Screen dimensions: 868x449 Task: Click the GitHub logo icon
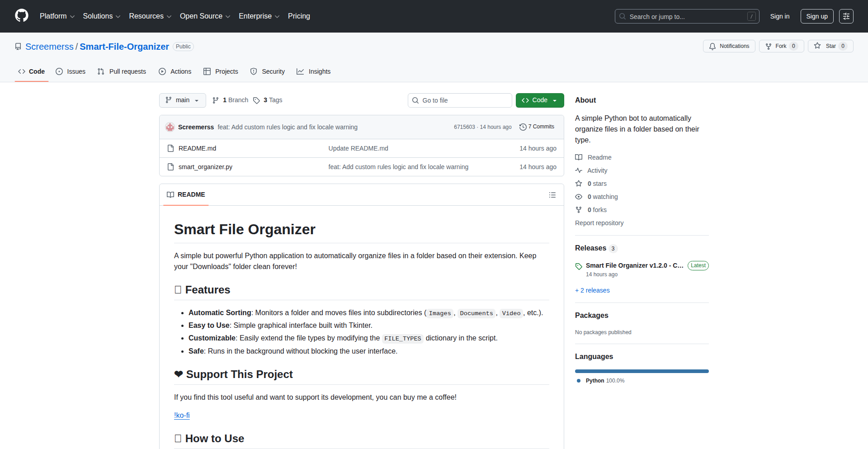coord(22,16)
